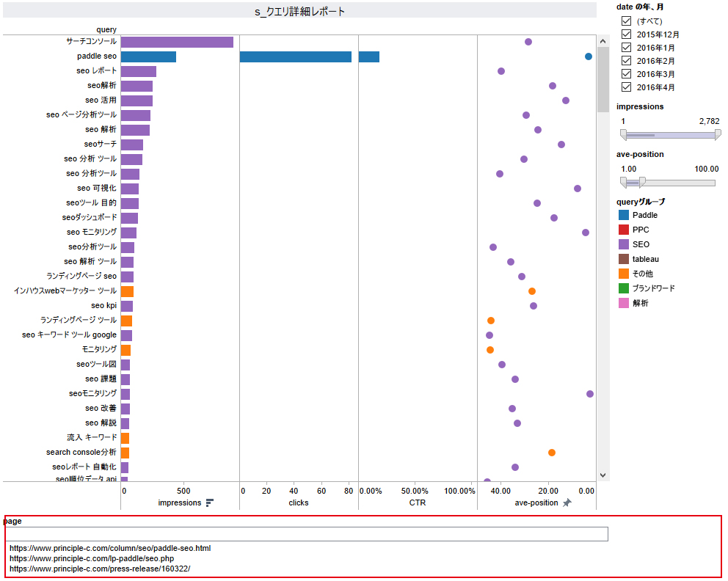728x581 pixels.
Task: Select the paddle-seo.html column page URL
Action: tap(110, 548)
